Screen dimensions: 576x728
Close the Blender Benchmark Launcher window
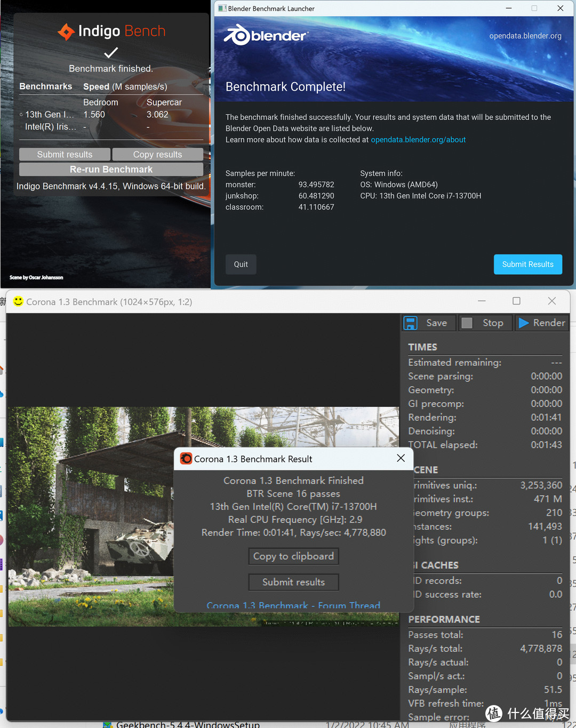click(x=560, y=8)
